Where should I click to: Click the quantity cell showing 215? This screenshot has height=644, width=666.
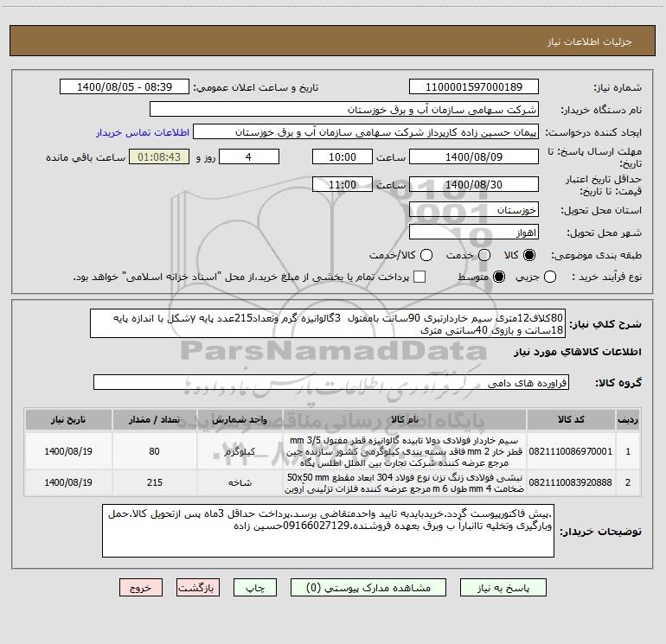tap(154, 482)
